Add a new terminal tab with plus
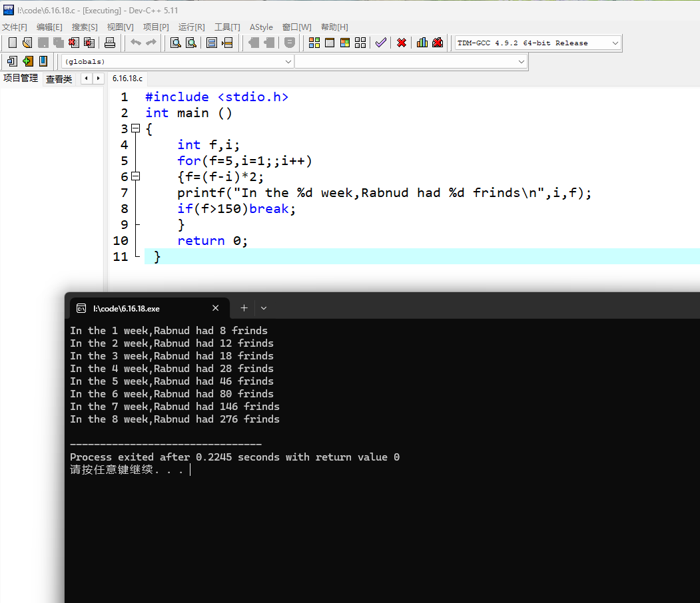 pyautogui.click(x=244, y=308)
